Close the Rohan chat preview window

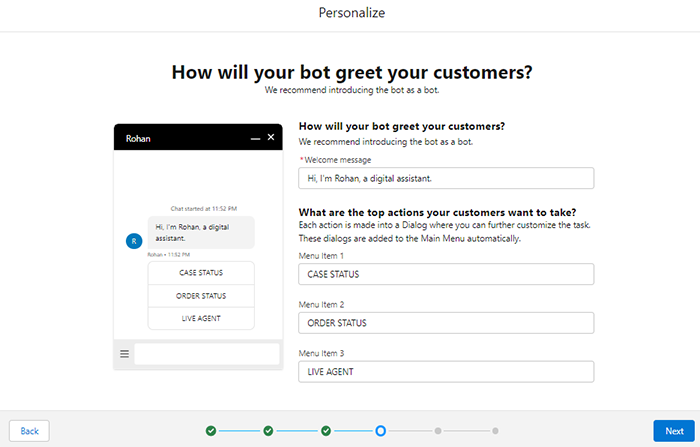click(x=270, y=137)
